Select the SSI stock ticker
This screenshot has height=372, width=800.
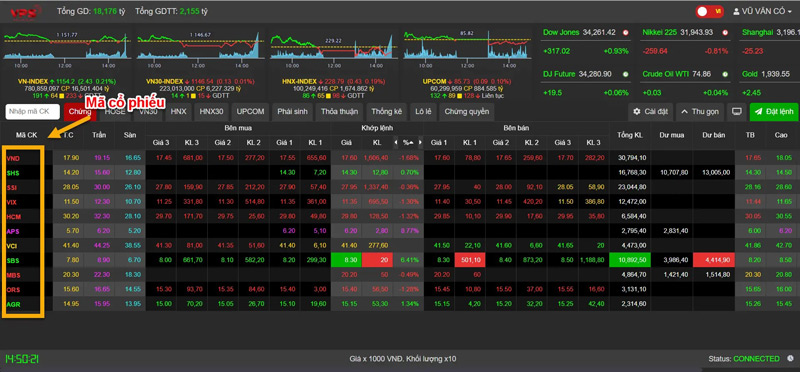click(x=12, y=188)
